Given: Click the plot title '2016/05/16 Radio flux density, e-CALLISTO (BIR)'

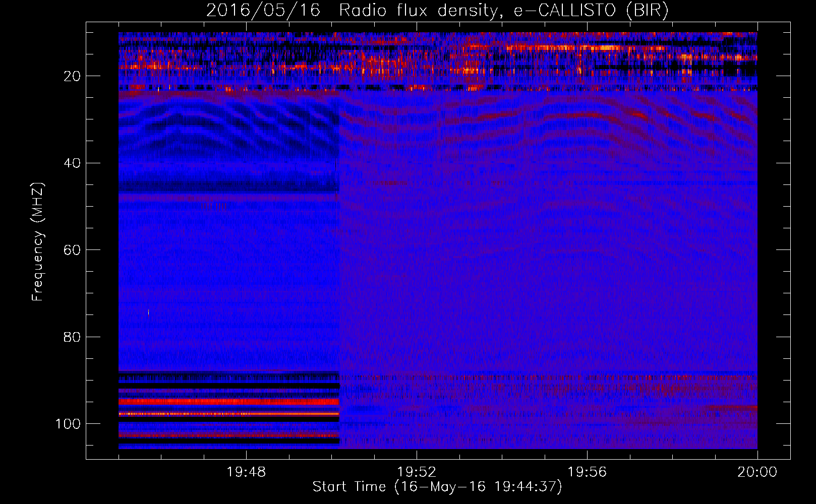Looking at the screenshot, I should coord(437,11).
